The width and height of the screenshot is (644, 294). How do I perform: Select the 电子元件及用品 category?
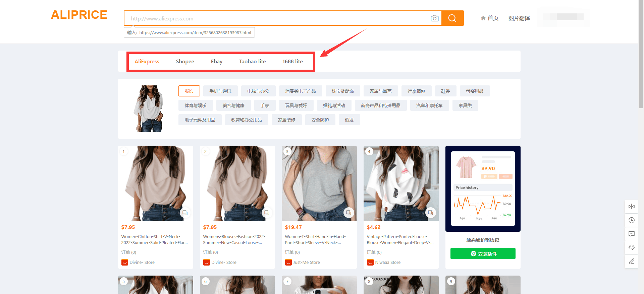pyautogui.click(x=200, y=120)
